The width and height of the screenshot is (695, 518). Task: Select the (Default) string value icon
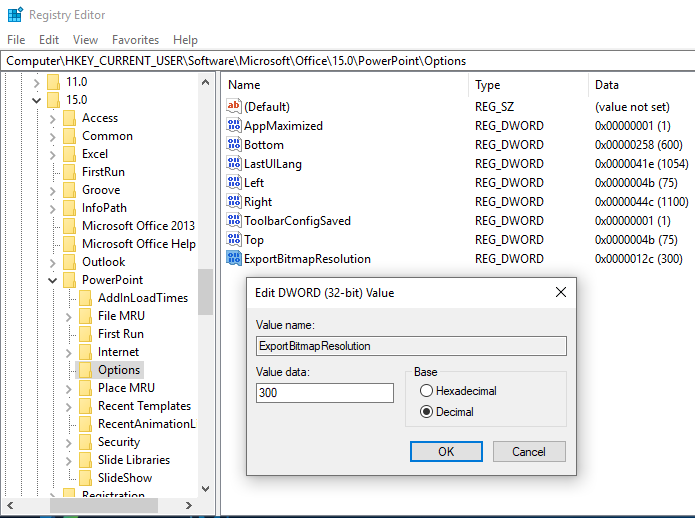coord(234,106)
